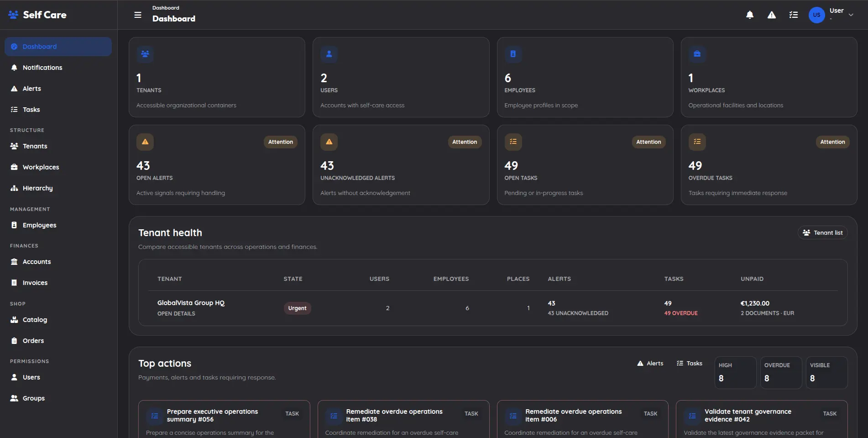Click the Unacknowledged Alerts card warning icon
Image resolution: width=868 pixels, height=438 pixels.
tap(329, 142)
